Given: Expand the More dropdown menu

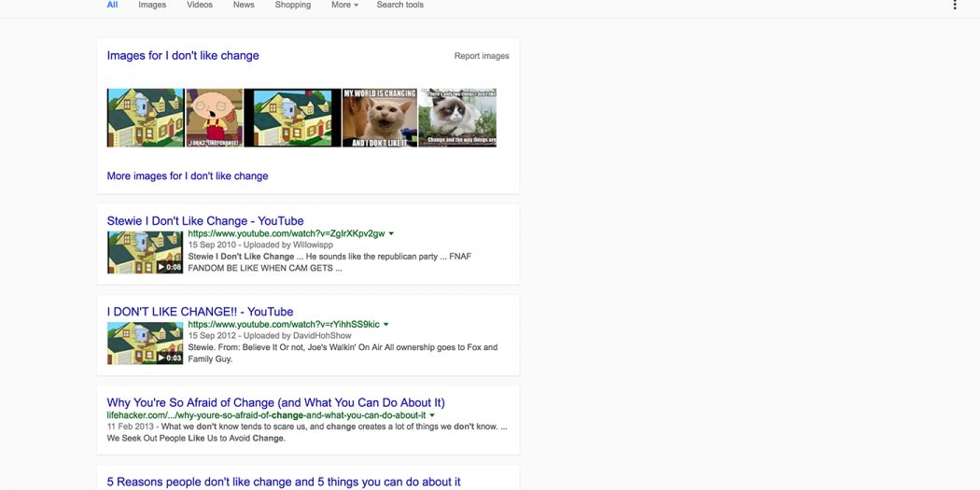Looking at the screenshot, I should (345, 5).
